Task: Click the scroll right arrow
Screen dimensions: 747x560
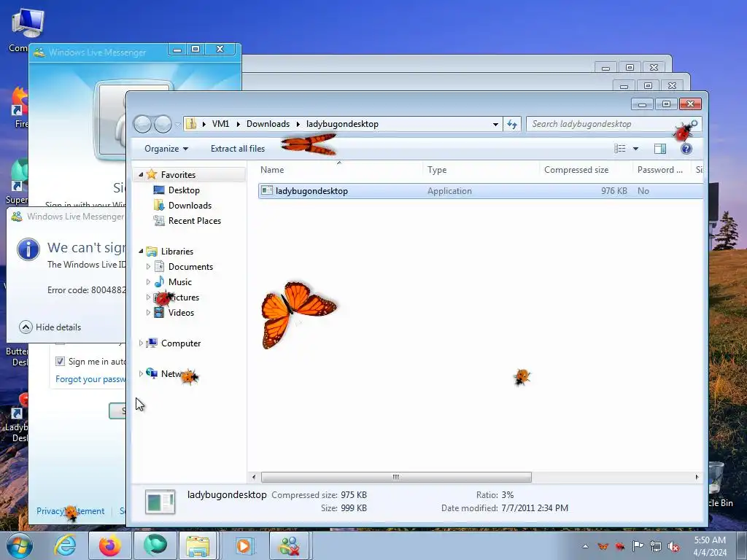Action: click(697, 477)
